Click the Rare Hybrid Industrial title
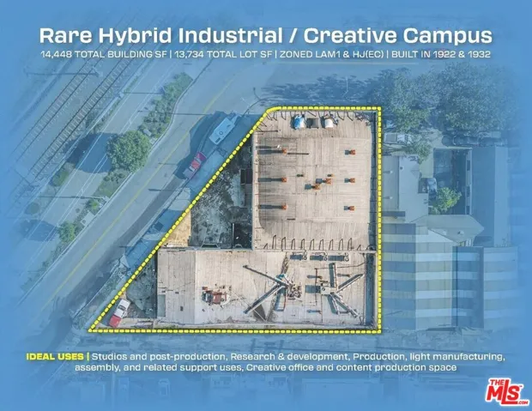532x411 pixels. pyautogui.click(x=265, y=35)
